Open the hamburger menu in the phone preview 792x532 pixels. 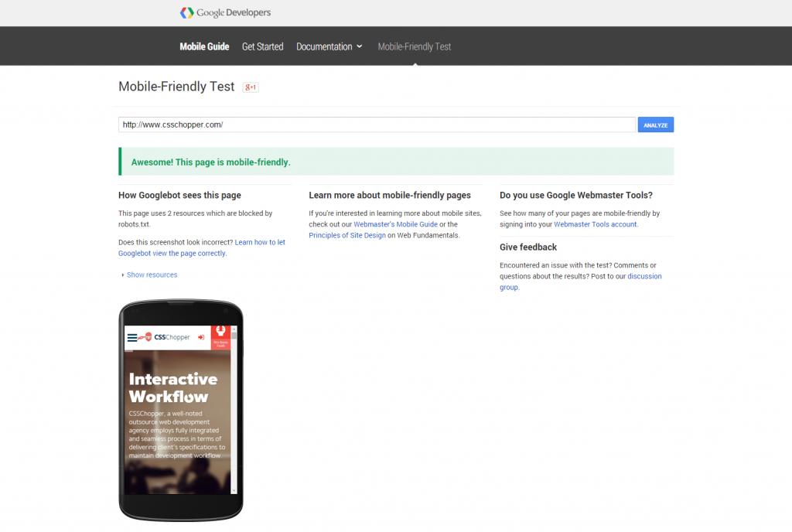pos(131,337)
